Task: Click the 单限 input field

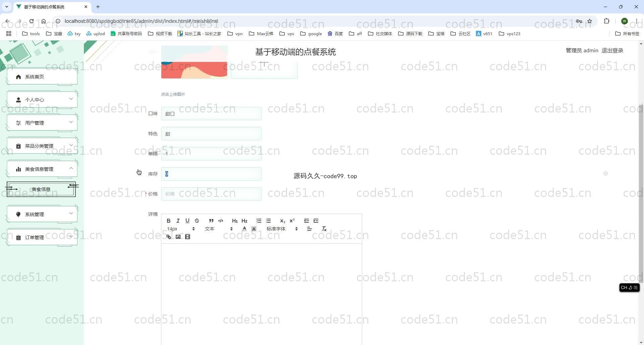Action: 211,154
